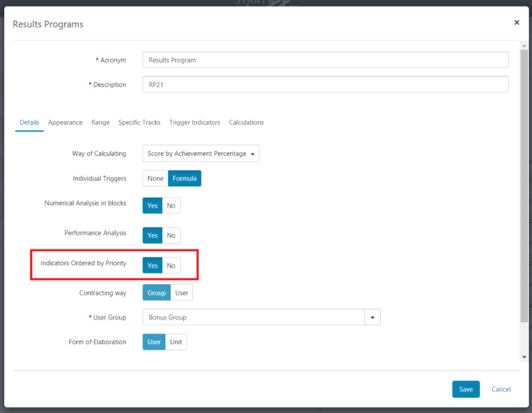This screenshot has height=413, width=532.
Task: Select Yes for Performance Analysis
Action: coord(152,235)
